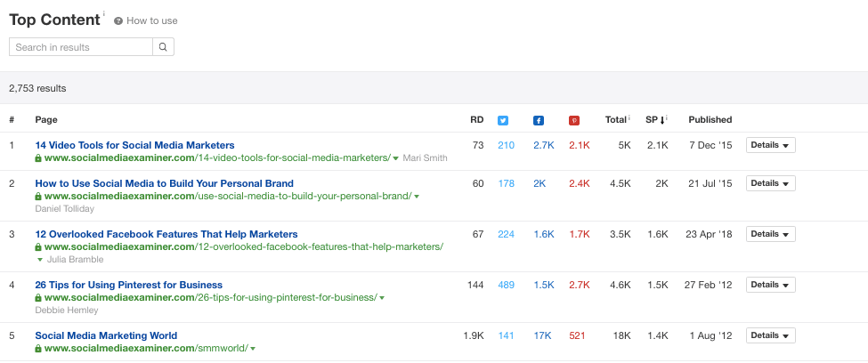The image size is (868, 363).
Task: Click the search magnifier icon button
Action: 163,47
